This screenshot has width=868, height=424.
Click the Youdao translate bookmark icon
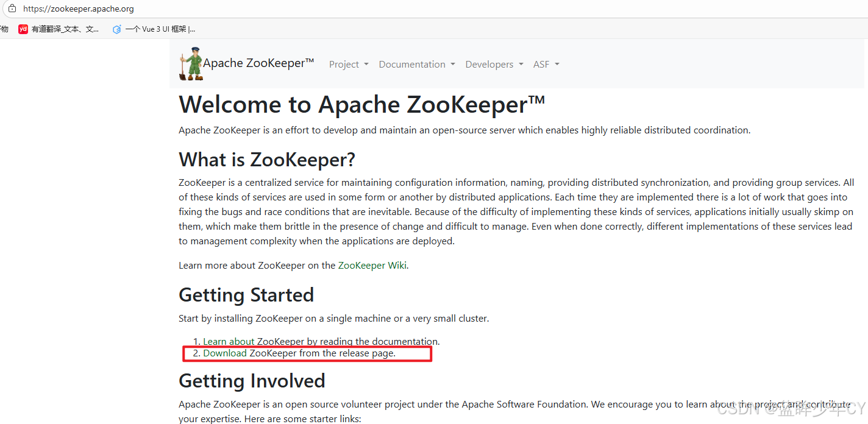[23, 29]
